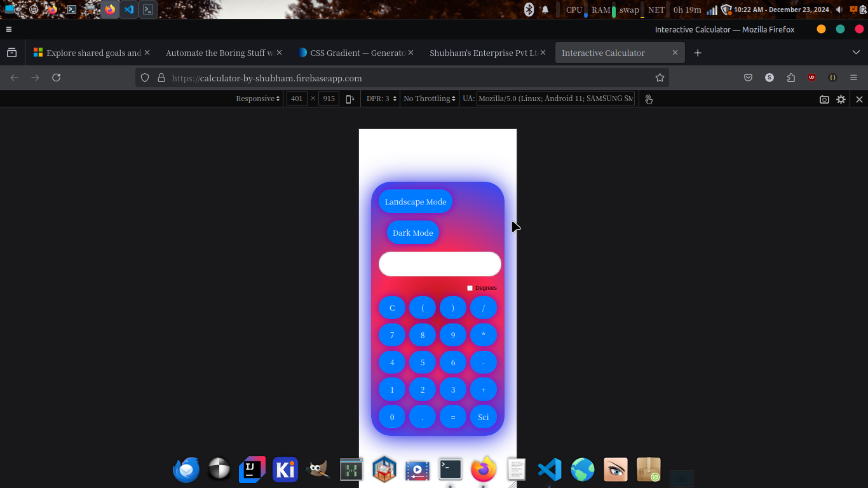Enable the Degrees checkbox

[x=470, y=288]
